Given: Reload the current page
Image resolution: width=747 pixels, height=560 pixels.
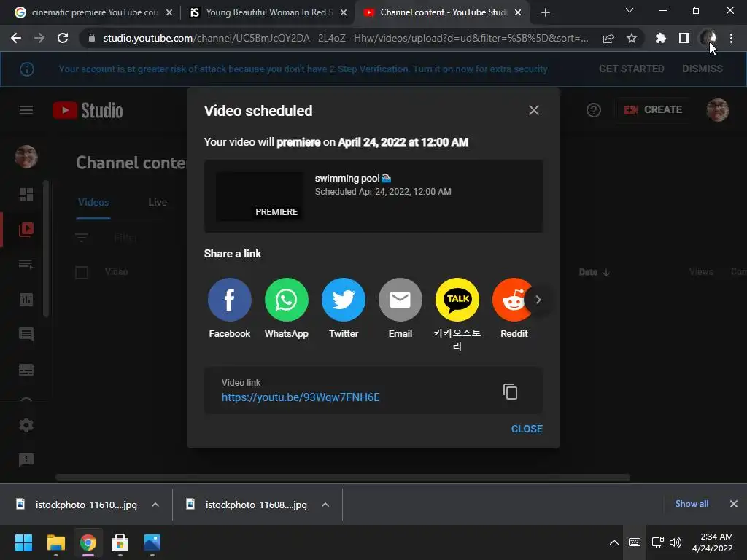Looking at the screenshot, I should [63, 38].
